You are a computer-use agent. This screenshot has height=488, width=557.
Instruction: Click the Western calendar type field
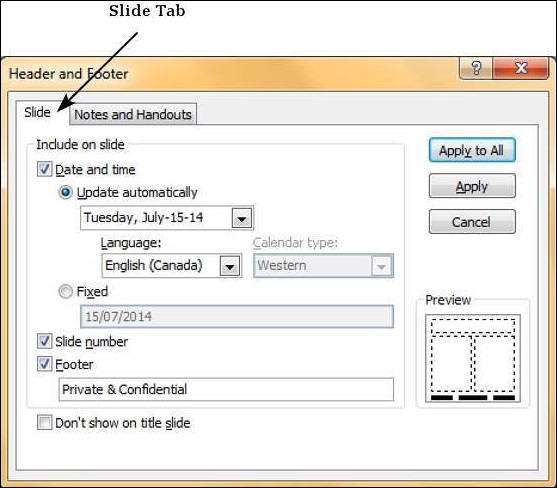[x=323, y=266]
